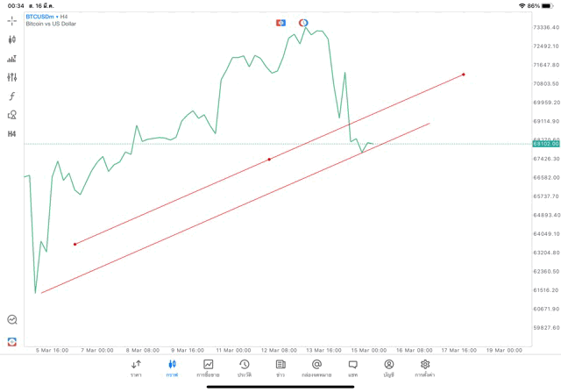Open chart type candlestick settings
Screen dimensions: 561x392
[x=11, y=39]
